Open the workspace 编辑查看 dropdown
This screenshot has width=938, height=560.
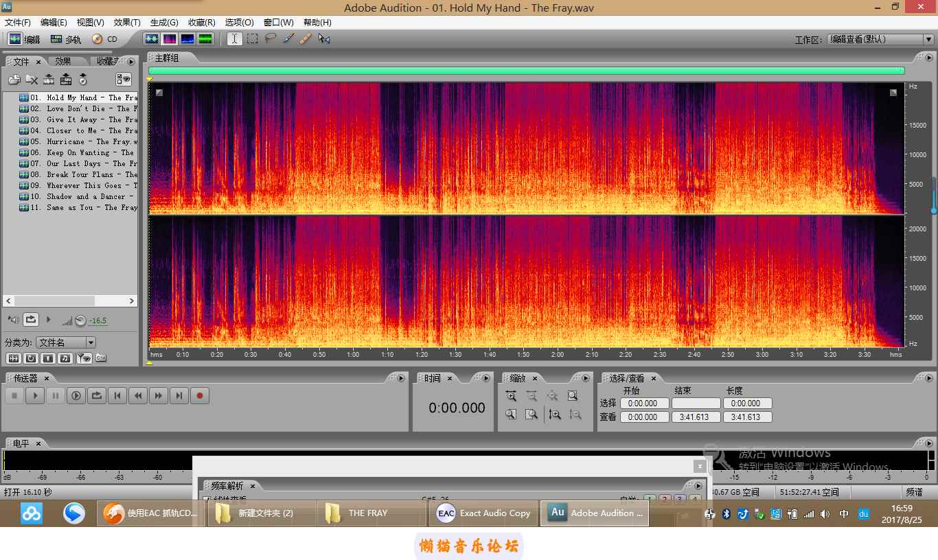pos(880,39)
